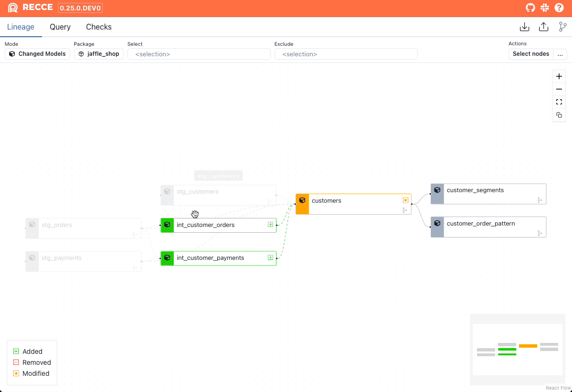Viewport: 572px width, 392px height.
Task: Switch to the Checks tab
Action: (x=99, y=27)
